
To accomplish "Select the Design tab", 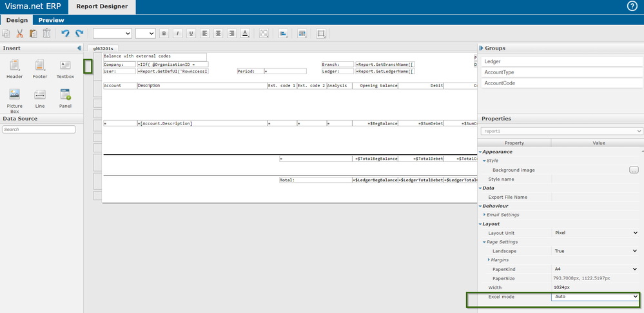I will (x=17, y=20).
